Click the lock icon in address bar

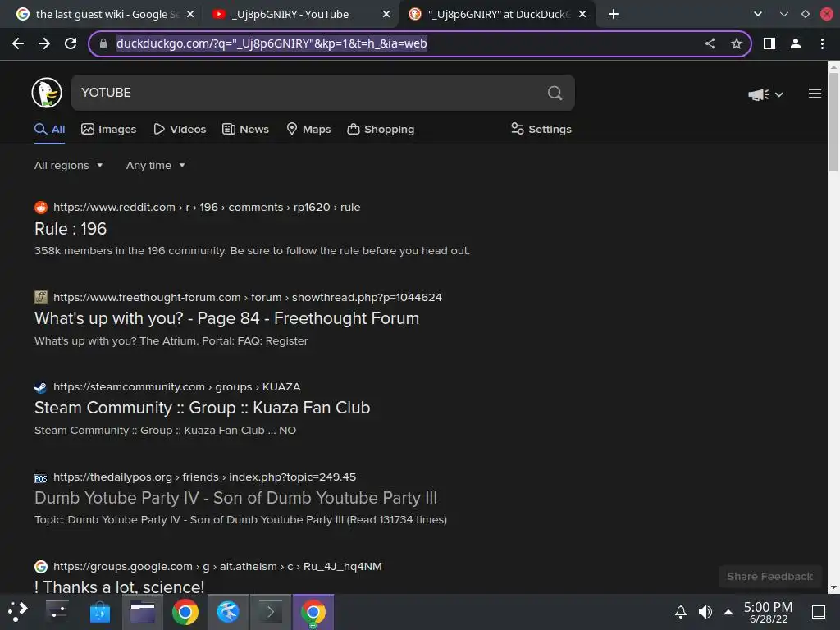(x=103, y=44)
